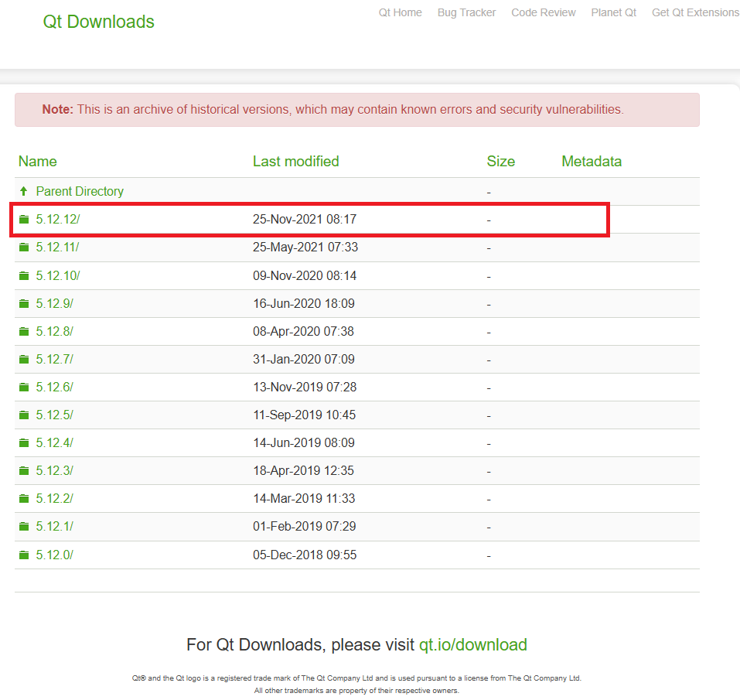Open the 5.12.10/ directory link
Screen dimensions: 740x700
coord(58,275)
